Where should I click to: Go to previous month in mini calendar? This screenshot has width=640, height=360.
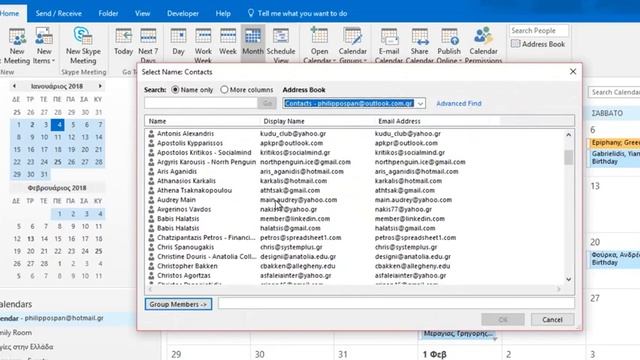pos(14,86)
